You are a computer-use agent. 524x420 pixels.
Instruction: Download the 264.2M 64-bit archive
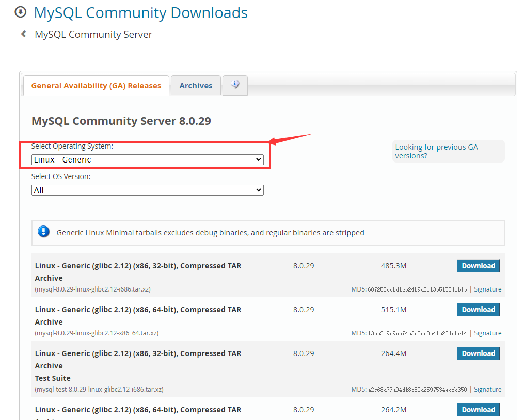pyautogui.click(x=478, y=410)
